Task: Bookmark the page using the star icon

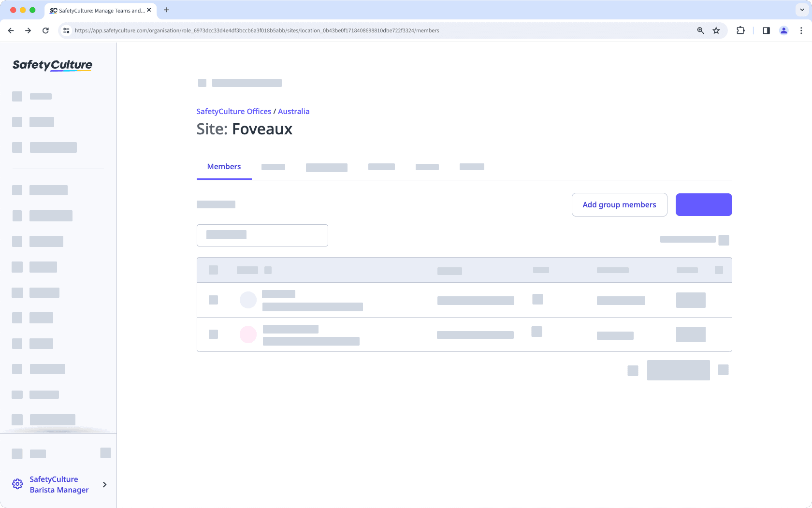Action: (716, 30)
